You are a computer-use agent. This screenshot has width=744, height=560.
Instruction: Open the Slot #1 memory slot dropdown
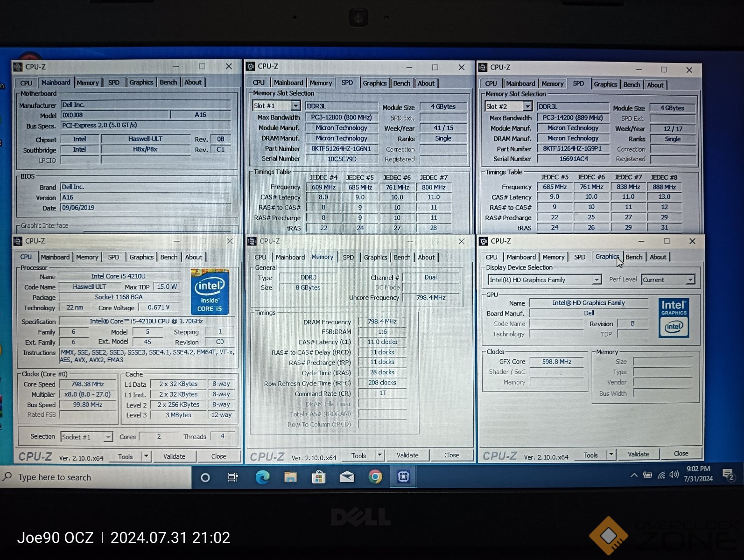295,106
